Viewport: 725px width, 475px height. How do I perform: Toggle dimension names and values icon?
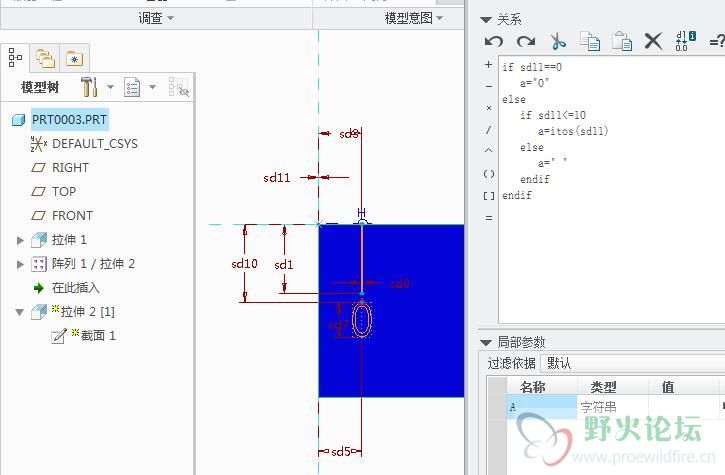point(685,41)
